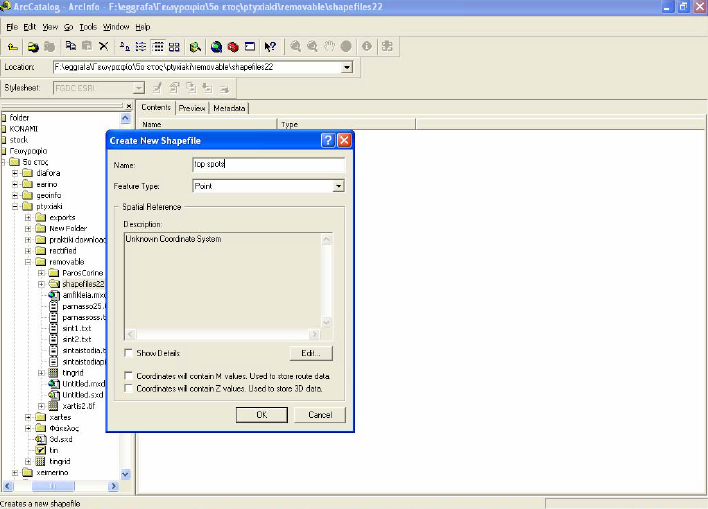708x509 pixels.
Task: Click the Copy toolbar icon
Action: [71, 46]
